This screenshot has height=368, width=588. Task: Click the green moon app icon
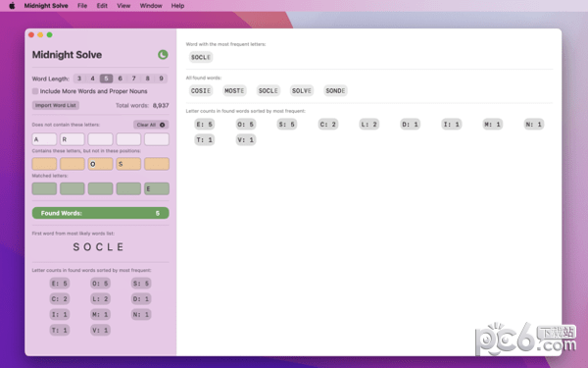[x=163, y=55]
